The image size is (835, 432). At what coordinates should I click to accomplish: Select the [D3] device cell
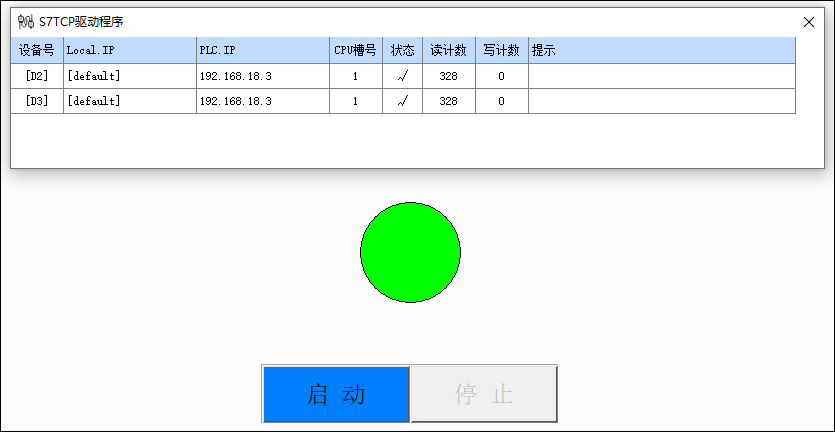[x=37, y=101]
